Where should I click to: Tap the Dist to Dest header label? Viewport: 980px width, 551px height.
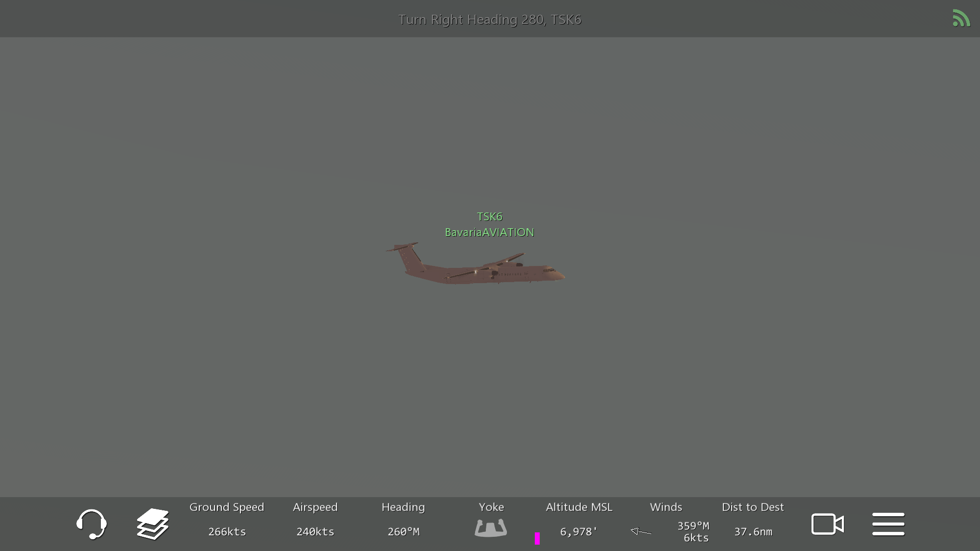pyautogui.click(x=753, y=507)
